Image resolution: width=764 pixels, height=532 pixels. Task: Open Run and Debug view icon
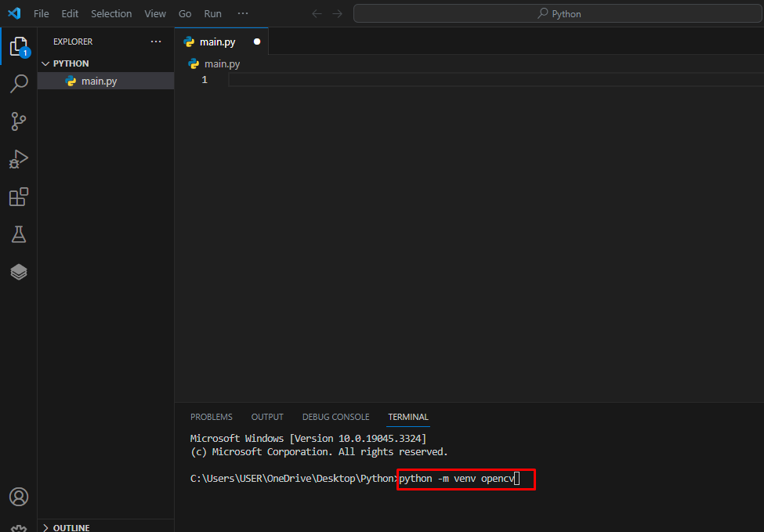click(x=19, y=159)
